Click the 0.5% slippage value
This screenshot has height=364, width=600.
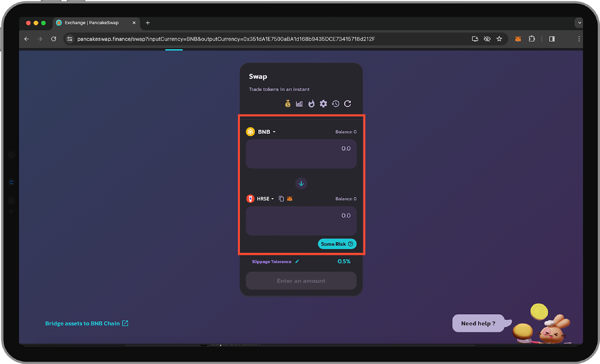tap(344, 261)
